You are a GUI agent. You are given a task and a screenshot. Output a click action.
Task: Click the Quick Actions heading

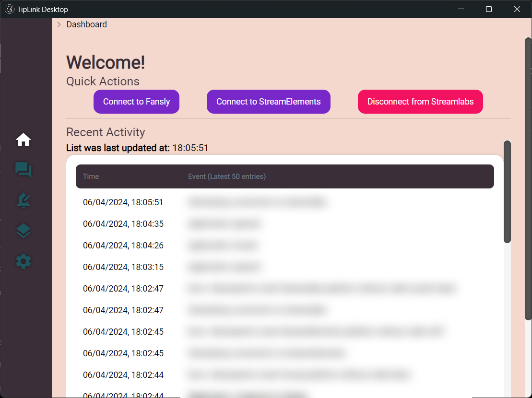[103, 82]
